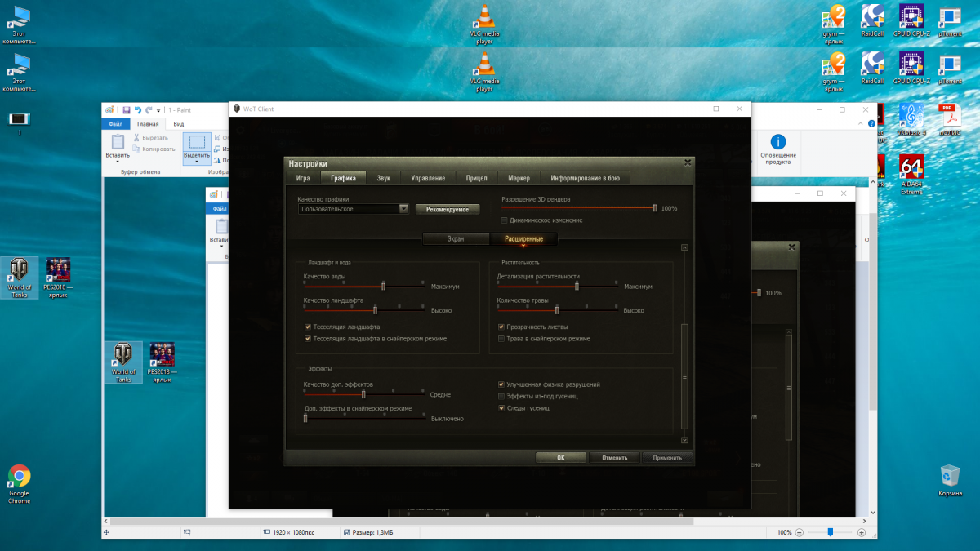Open the Маркер tab
The width and height of the screenshot is (980, 551).
coord(519,178)
